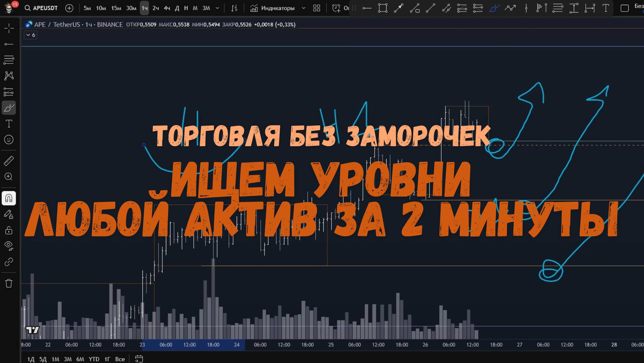Open the Fibonacci retracement tool
The image size is (644, 363).
point(9,60)
